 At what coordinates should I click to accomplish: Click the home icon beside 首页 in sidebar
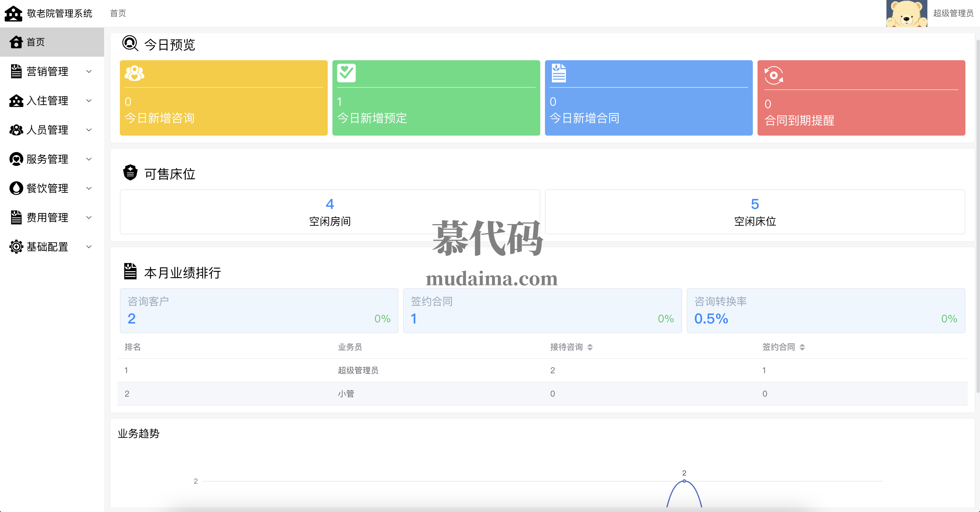(x=16, y=42)
